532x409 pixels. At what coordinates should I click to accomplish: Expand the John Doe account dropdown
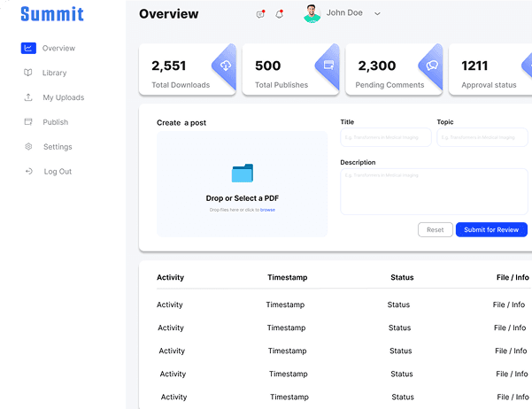378,14
